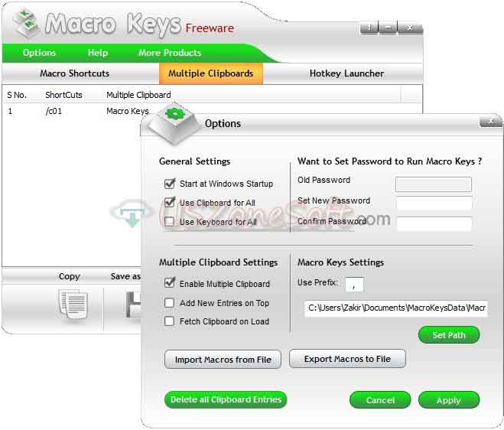
Task: Close the Macro Keys main window
Action: click(410, 28)
